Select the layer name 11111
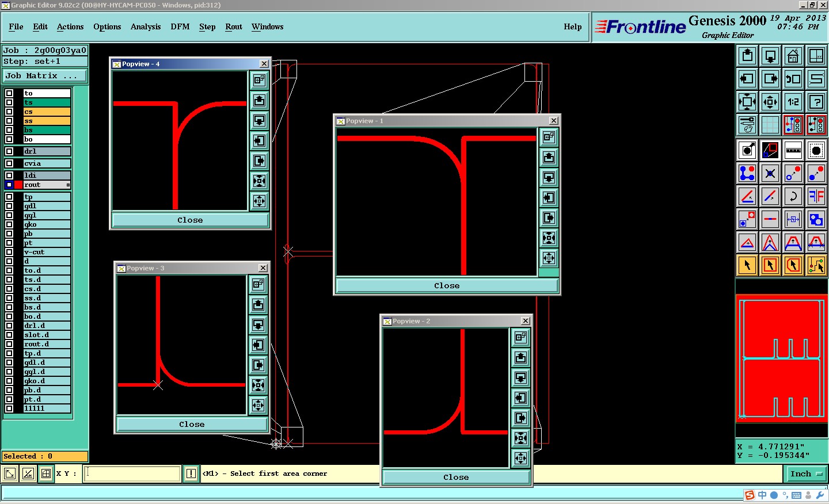The image size is (829, 504). [47, 408]
